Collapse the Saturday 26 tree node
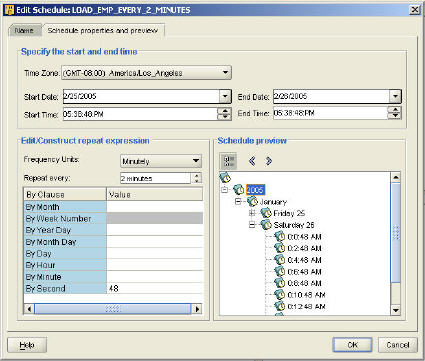The height and width of the screenshot is (361, 425). tap(252, 225)
